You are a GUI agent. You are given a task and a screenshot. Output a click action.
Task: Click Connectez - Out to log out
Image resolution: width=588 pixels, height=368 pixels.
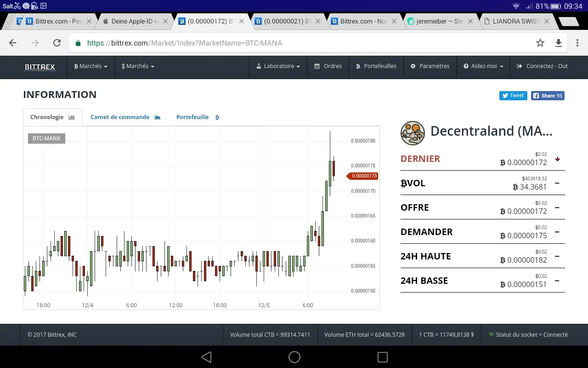543,66
